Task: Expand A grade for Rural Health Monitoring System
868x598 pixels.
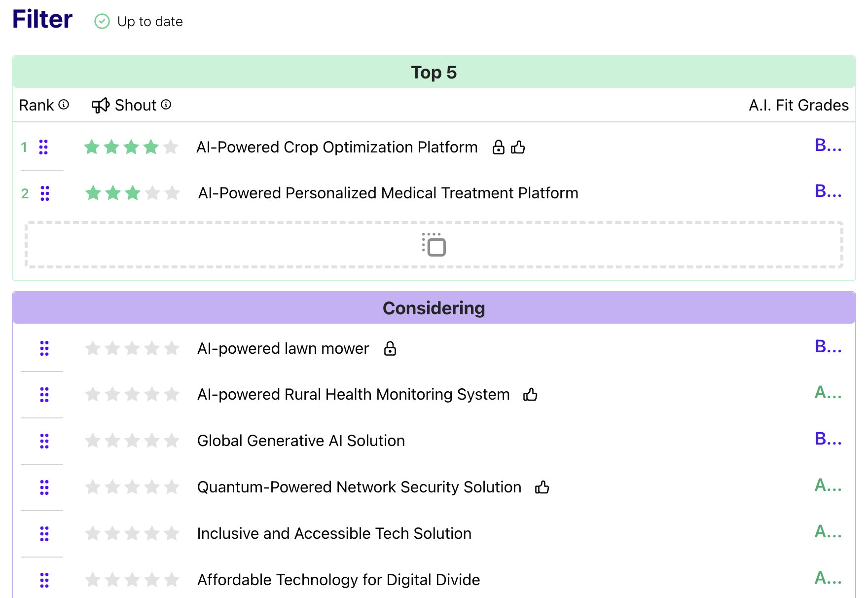Action: (828, 393)
